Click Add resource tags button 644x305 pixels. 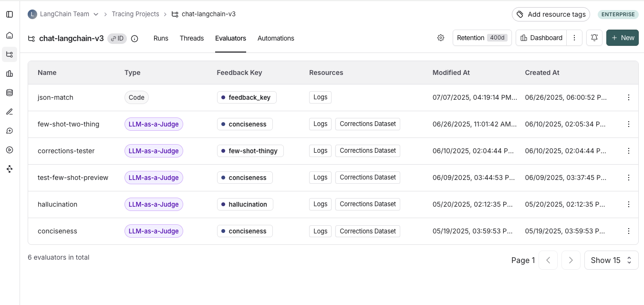[x=551, y=14]
